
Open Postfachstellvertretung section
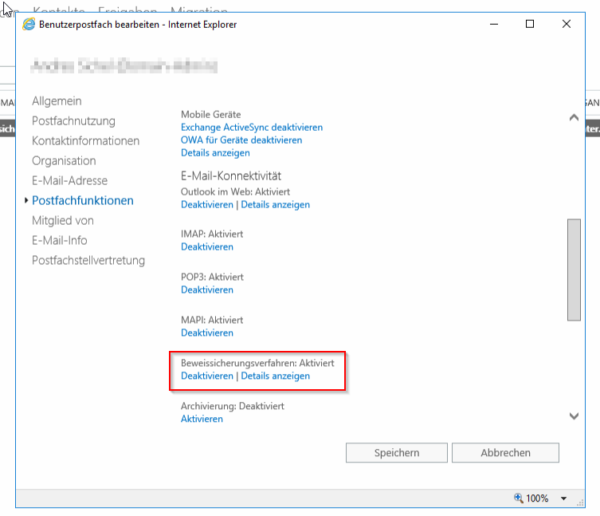click(88, 260)
